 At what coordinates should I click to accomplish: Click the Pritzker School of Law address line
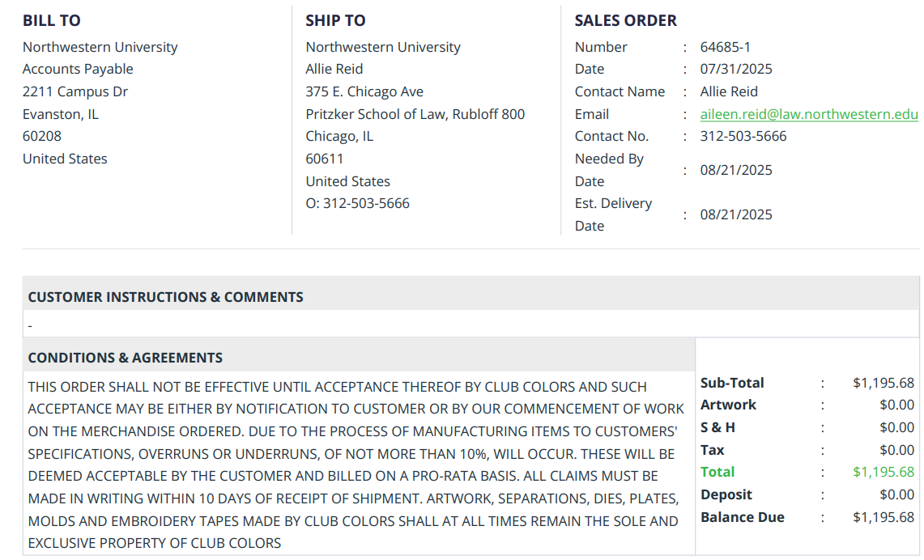coord(415,114)
